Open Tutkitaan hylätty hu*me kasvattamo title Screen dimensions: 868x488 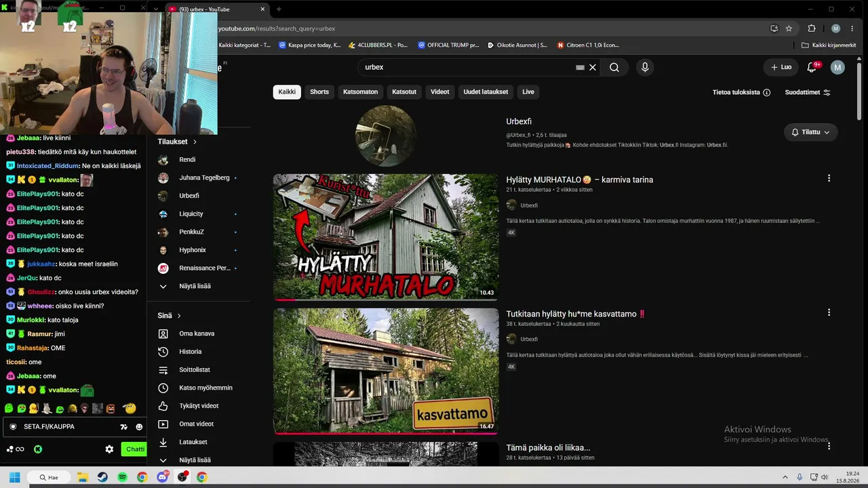point(576,314)
